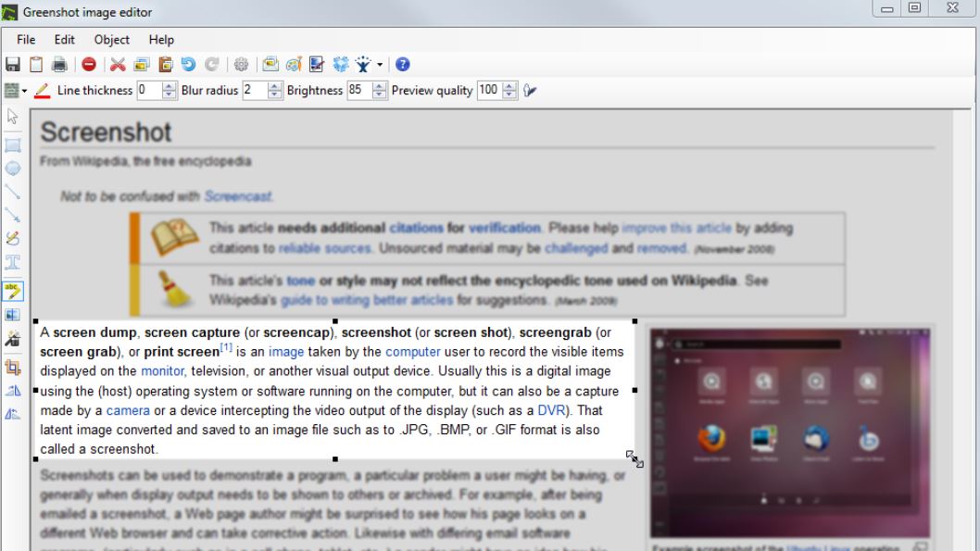Screen dimensions: 980x551
Task: Redo the last undone action
Action: [212, 64]
